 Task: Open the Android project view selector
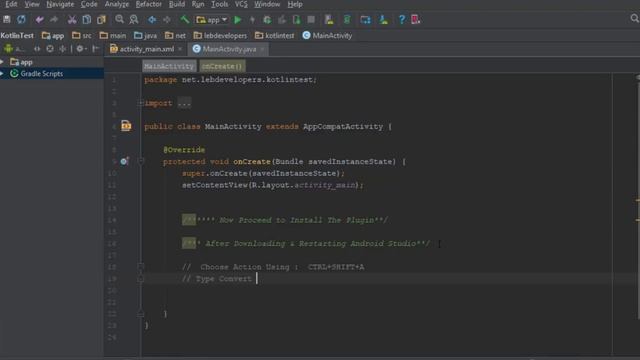coord(13,49)
